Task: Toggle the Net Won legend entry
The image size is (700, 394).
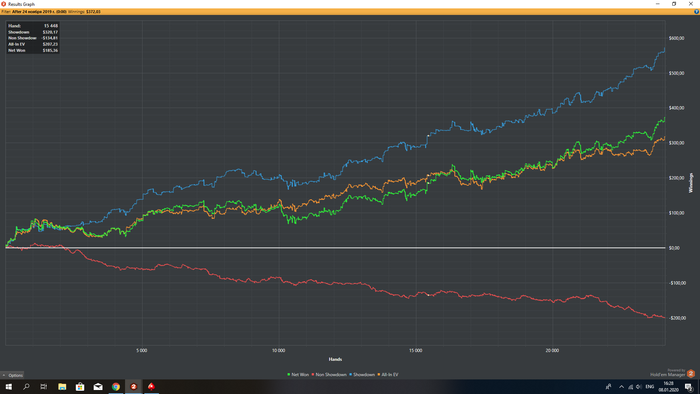Action: pos(298,375)
